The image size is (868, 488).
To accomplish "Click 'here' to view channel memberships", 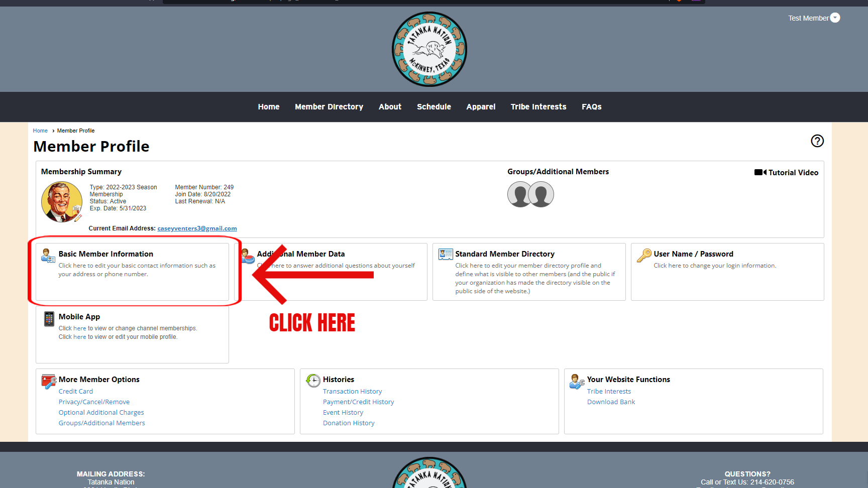I will point(80,328).
